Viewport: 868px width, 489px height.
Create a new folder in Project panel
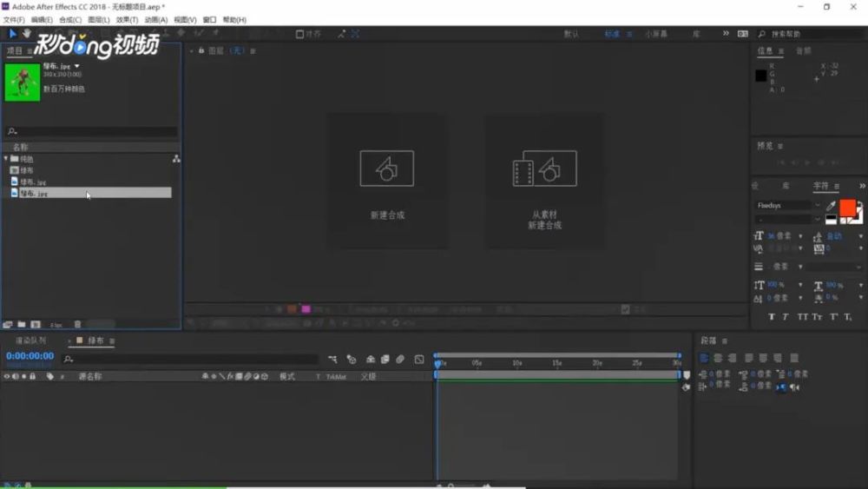point(22,325)
